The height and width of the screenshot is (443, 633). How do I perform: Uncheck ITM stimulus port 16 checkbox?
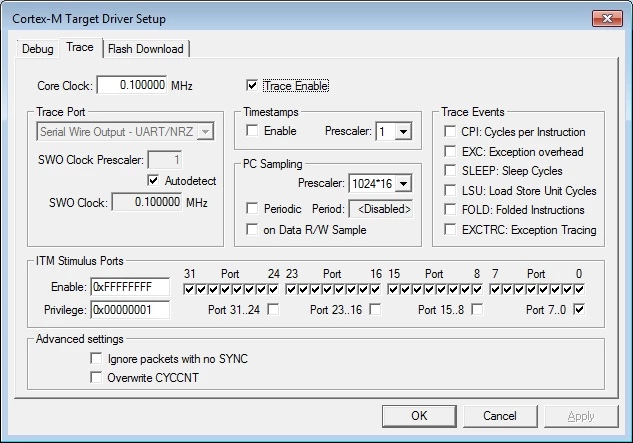tap(375, 289)
